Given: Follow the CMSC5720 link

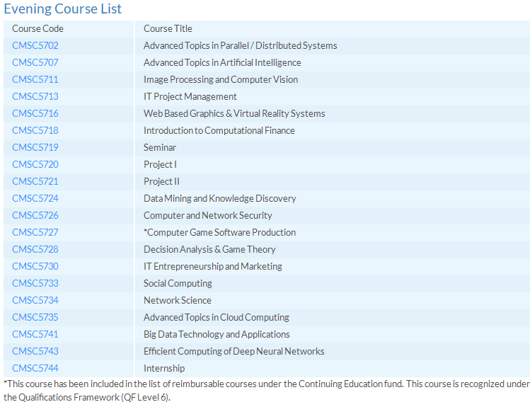Looking at the screenshot, I should (x=35, y=164).
